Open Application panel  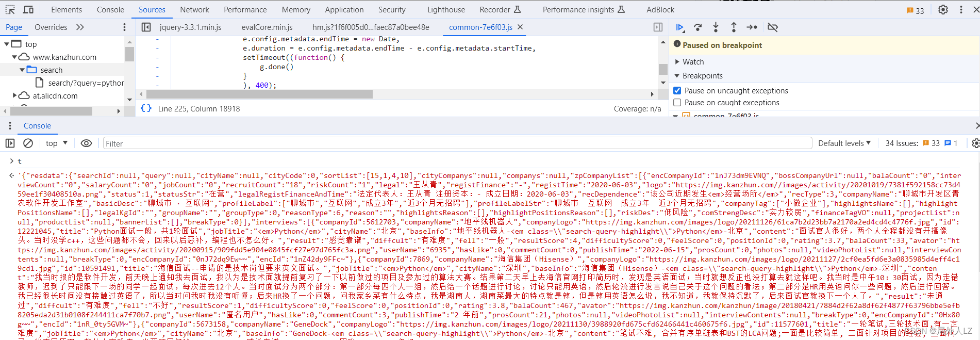pos(344,9)
